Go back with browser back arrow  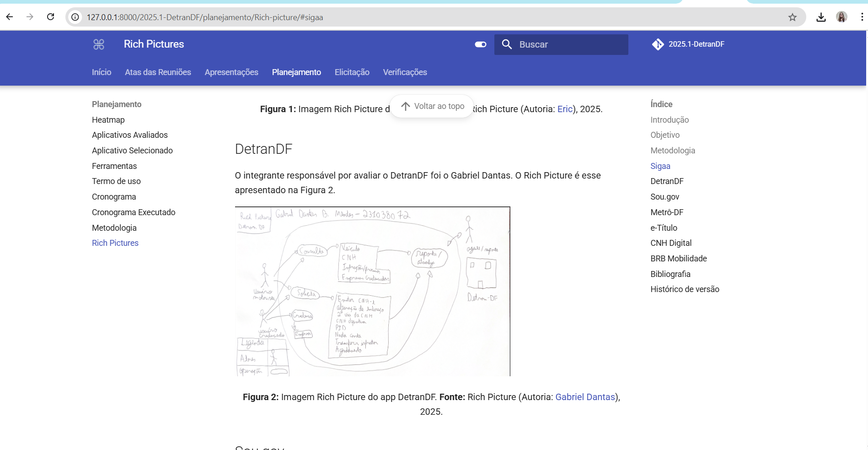coord(10,17)
